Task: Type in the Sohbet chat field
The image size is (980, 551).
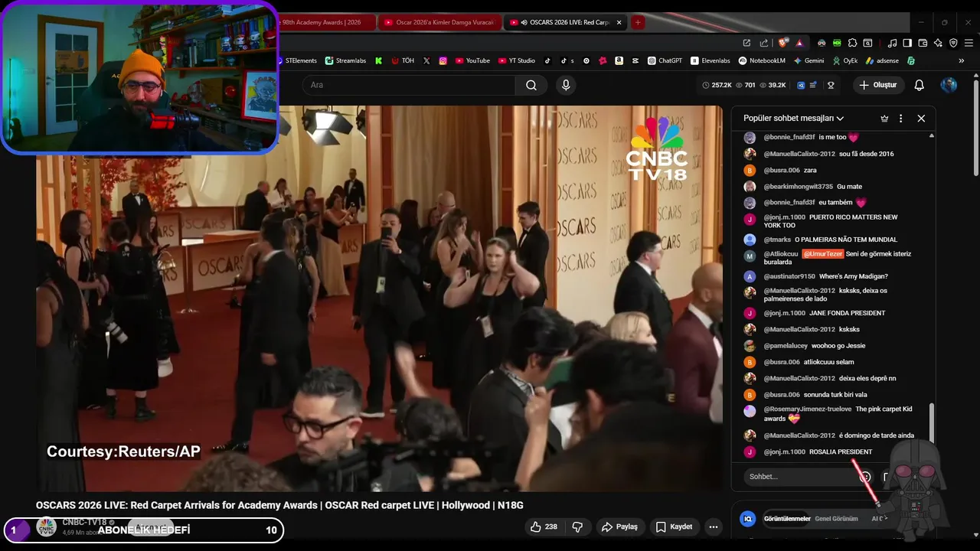Action: coord(801,477)
